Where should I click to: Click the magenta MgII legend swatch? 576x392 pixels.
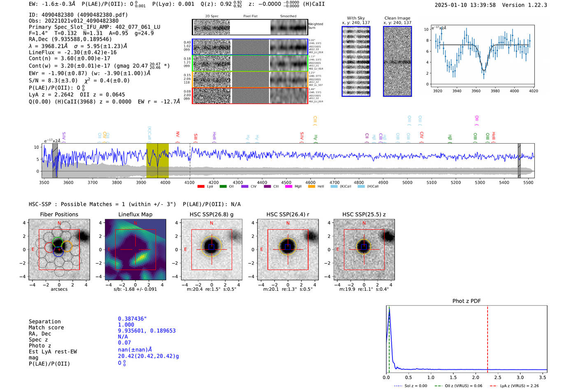pyautogui.click(x=288, y=187)
